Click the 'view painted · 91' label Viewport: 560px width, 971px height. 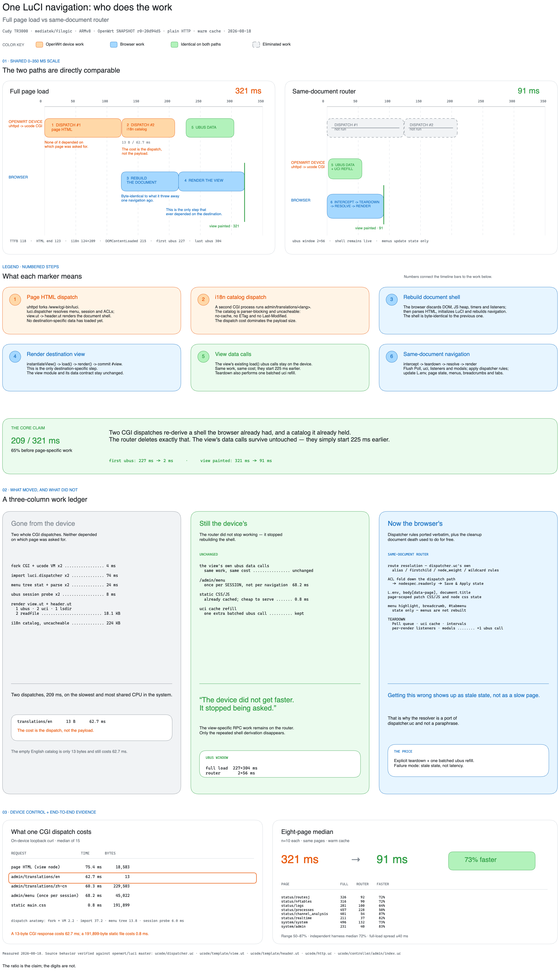369,228
